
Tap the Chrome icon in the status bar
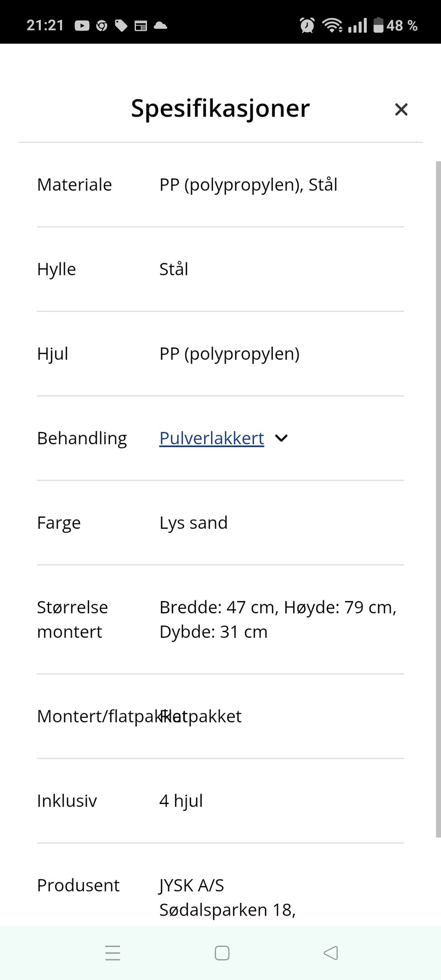point(102,25)
